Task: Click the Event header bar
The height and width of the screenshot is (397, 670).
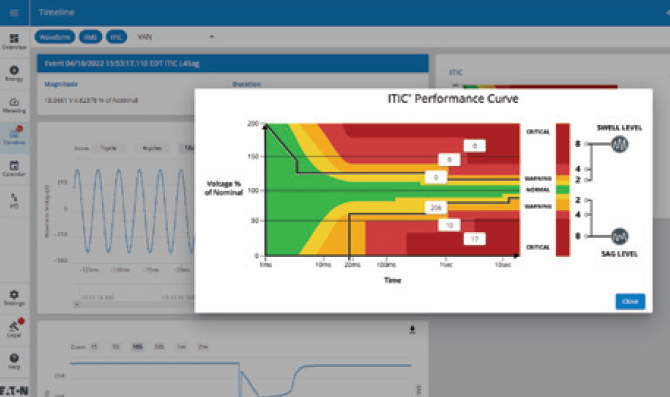Action: point(233,63)
